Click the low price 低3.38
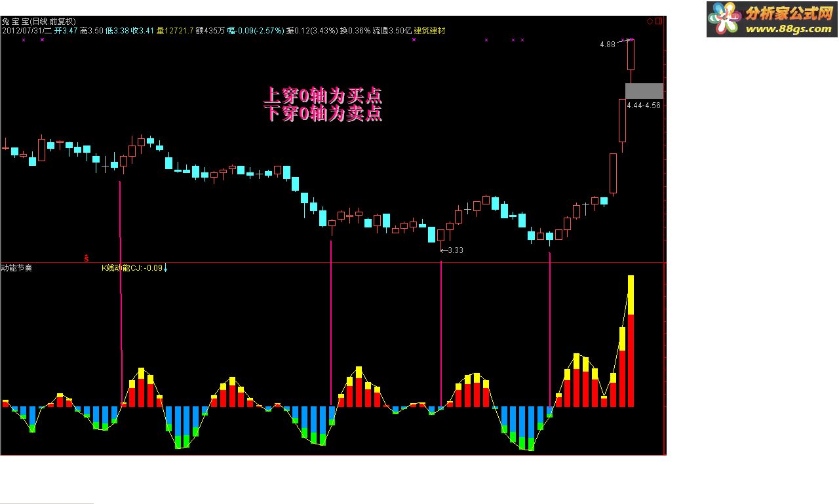 pyautogui.click(x=117, y=30)
